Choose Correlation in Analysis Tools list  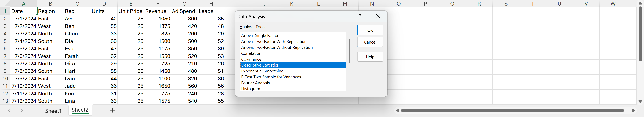[x=251, y=53]
